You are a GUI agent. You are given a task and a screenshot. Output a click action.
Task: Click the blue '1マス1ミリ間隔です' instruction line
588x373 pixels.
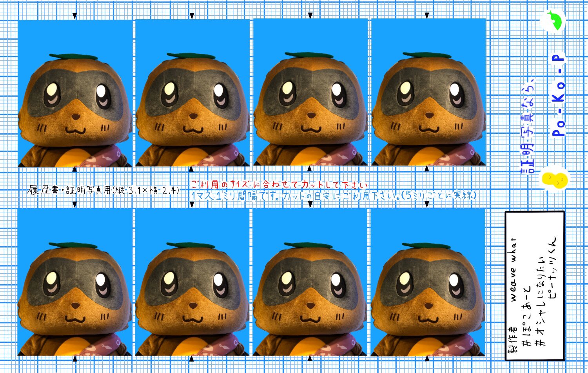coord(334,195)
